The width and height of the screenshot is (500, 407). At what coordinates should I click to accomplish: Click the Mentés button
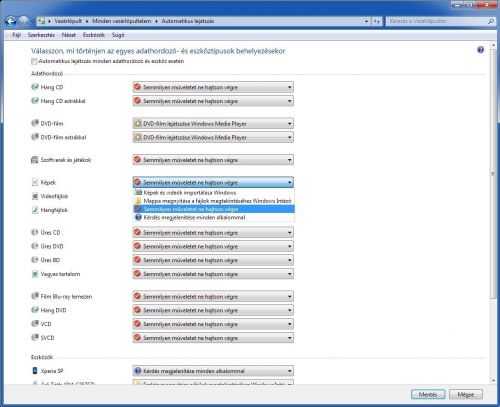pos(428,395)
